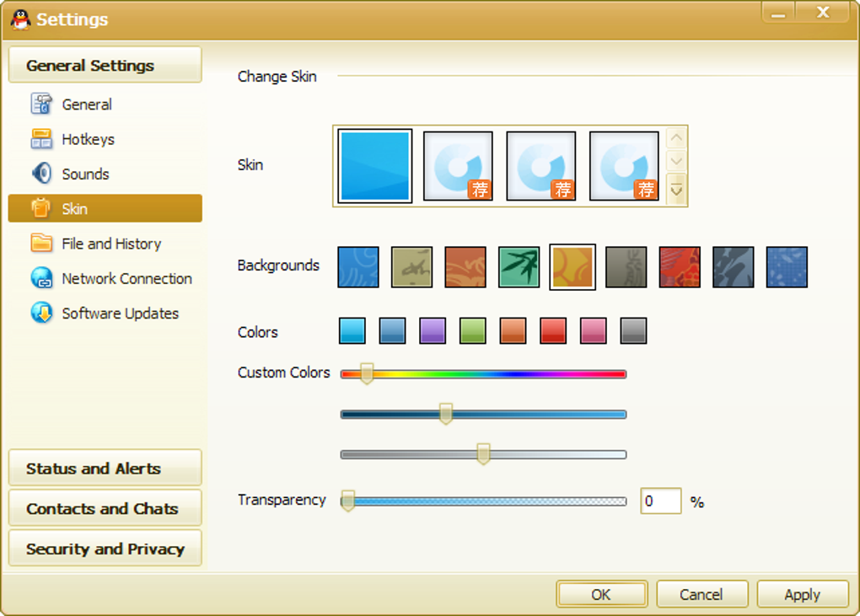Expand the Status and Alerts section
Viewport: 860px width, 616px height.
point(105,468)
